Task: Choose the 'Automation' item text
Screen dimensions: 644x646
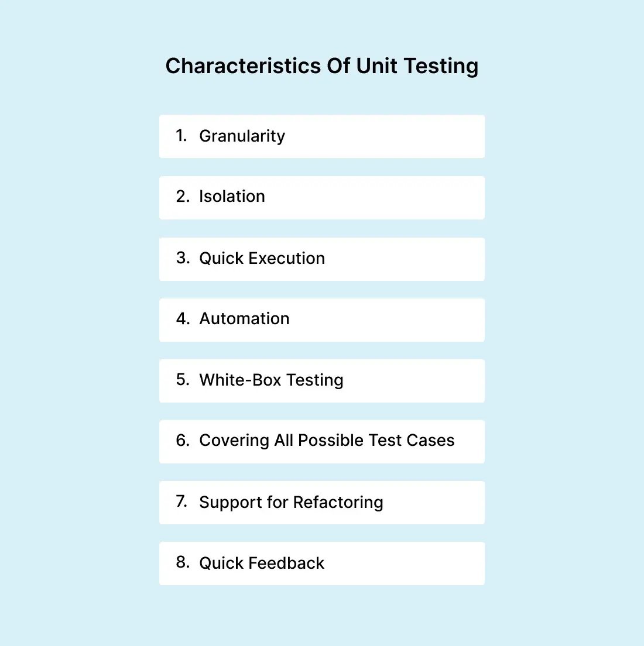Action: (x=244, y=319)
